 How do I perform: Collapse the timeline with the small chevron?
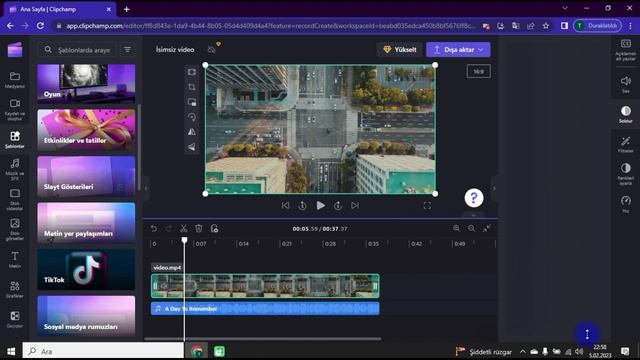coord(473,215)
